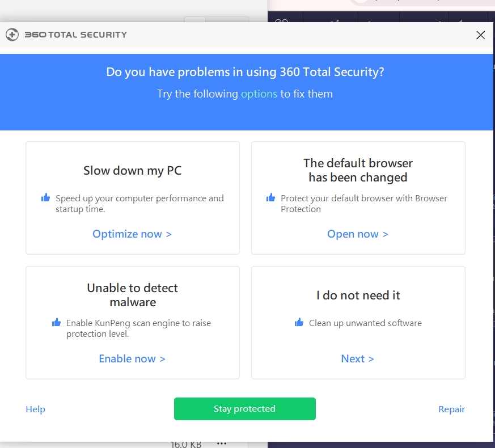Click the thumbs-up icon beside Clean up unwanted software

pos(299,323)
